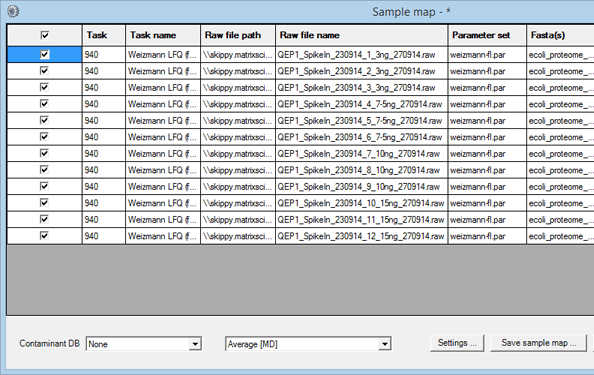
Task: Select the cell QEP1_SpikeIn_230914_3_3ng_270914.raw
Action: (x=361, y=88)
